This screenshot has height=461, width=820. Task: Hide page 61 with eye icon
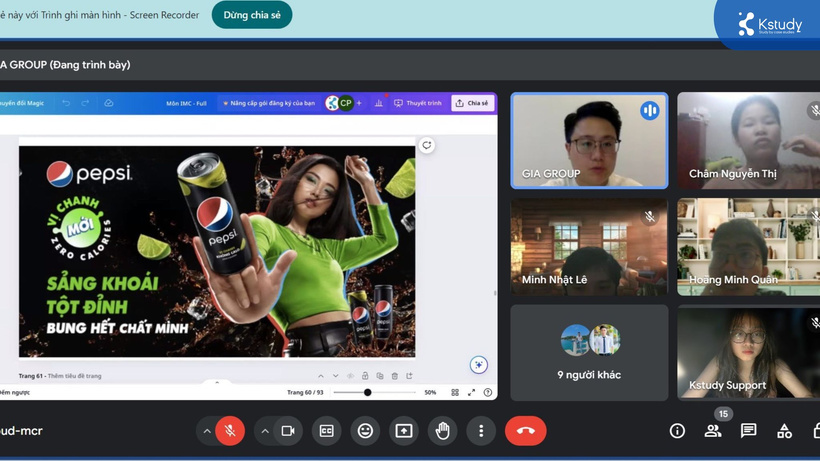point(350,376)
